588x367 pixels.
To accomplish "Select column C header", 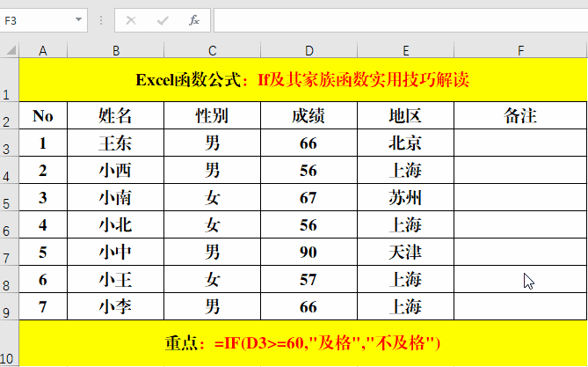I will (x=212, y=50).
